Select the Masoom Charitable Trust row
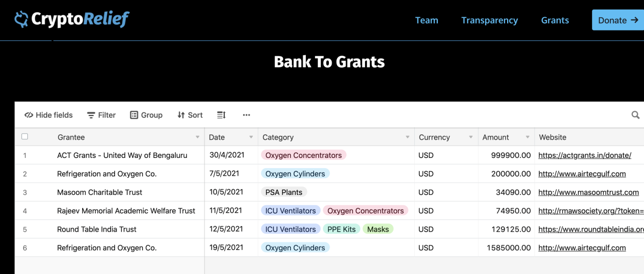This screenshot has height=274, width=644. pos(100,192)
